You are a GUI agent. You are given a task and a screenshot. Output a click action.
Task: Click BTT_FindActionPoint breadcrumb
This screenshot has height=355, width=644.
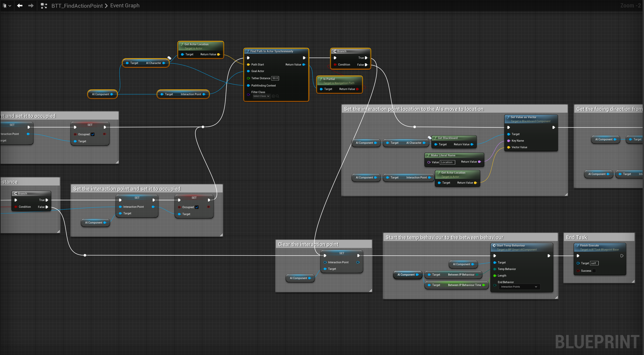tap(77, 6)
